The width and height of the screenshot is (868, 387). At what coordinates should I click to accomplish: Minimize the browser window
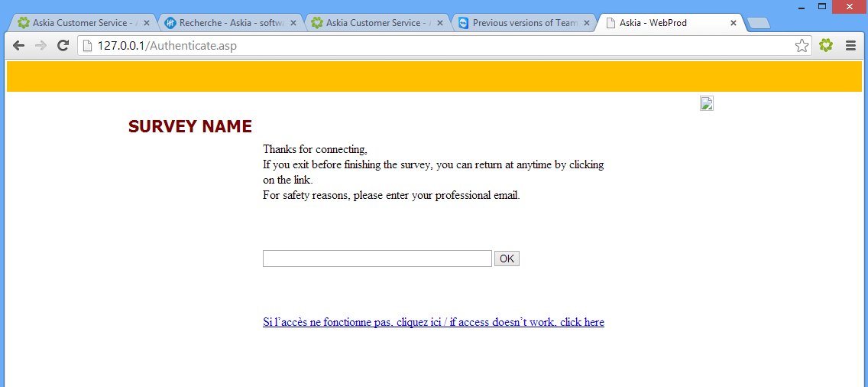tap(802, 7)
